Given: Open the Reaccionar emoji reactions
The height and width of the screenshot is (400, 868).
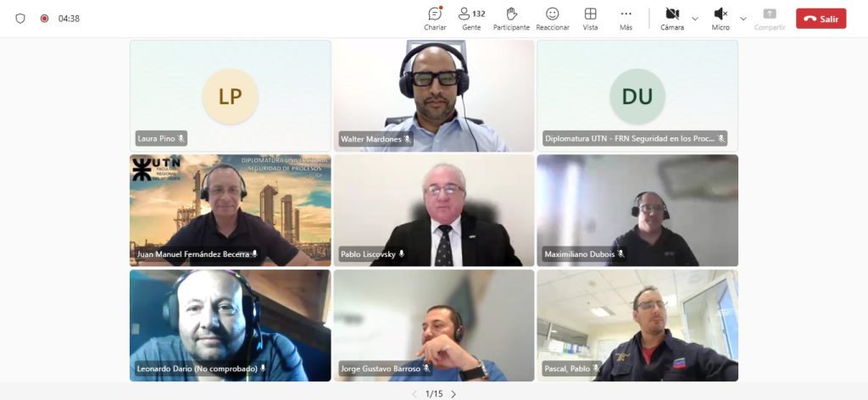Looking at the screenshot, I should point(553,19).
